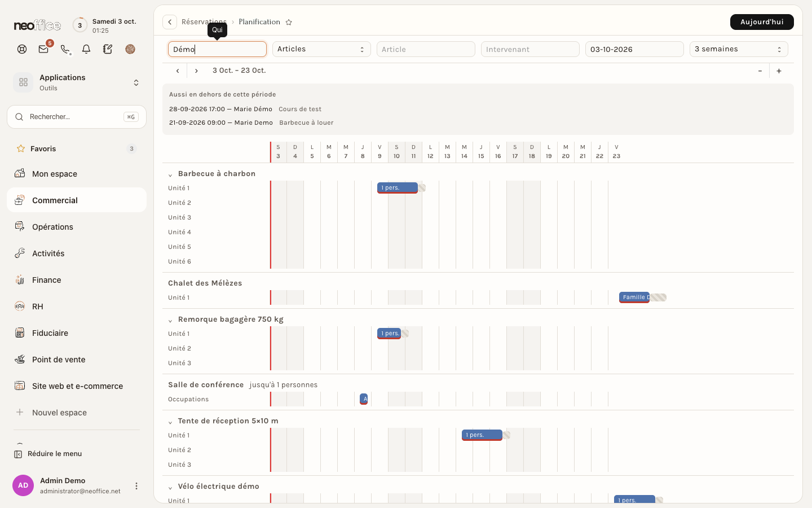Click Nouvel espace to add a space
Viewport: 812px width, 508px height.
[x=77, y=413]
